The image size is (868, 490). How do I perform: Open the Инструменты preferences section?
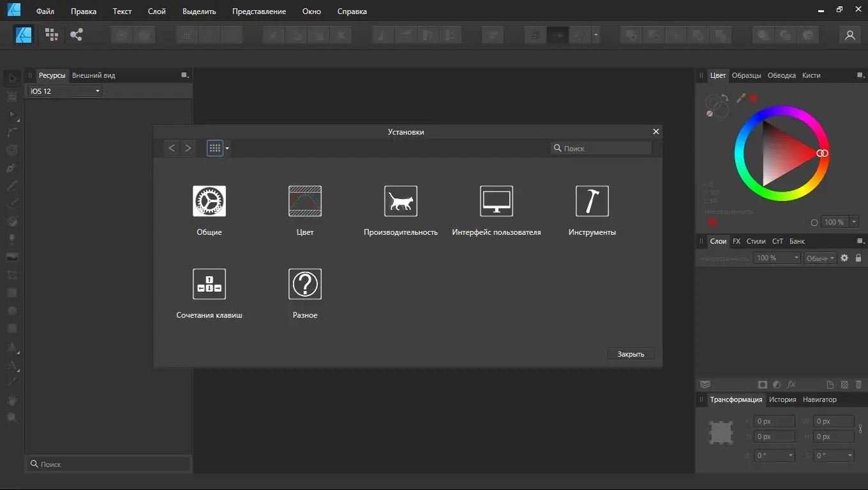pos(592,211)
